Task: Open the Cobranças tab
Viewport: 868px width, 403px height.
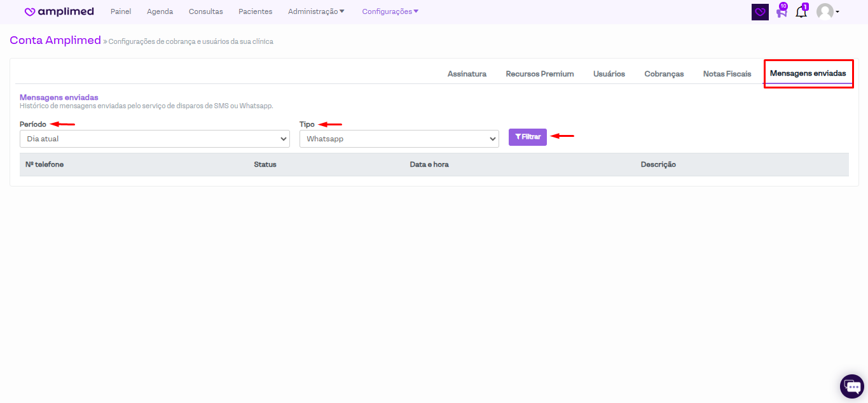Action: coord(664,74)
